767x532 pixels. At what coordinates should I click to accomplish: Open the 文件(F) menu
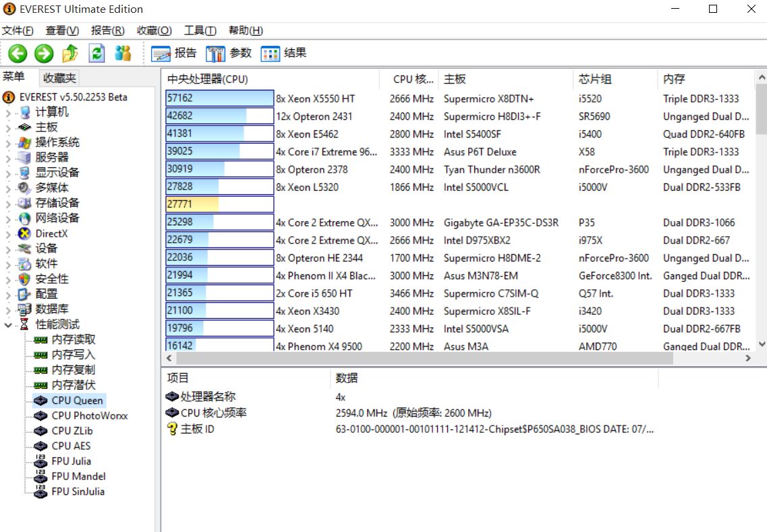(x=18, y=31)
